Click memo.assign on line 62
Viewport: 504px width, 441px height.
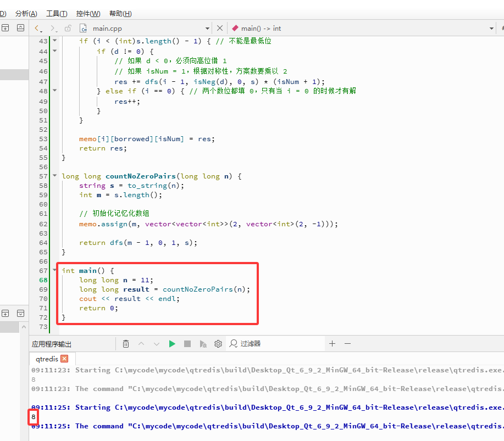[103, 224]
